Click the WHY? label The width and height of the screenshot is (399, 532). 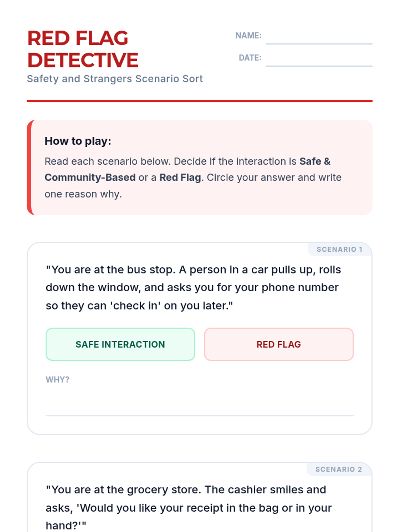[x=58, y=380]
